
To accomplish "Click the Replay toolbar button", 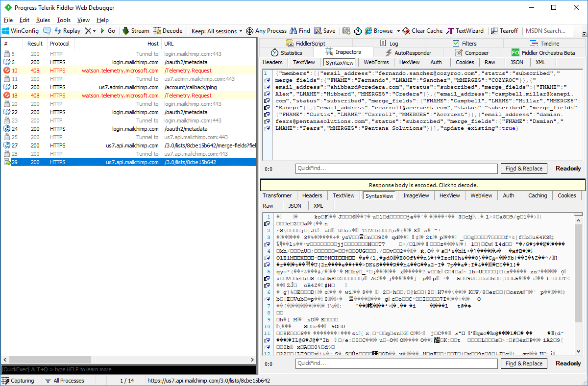I will [67, 31].
